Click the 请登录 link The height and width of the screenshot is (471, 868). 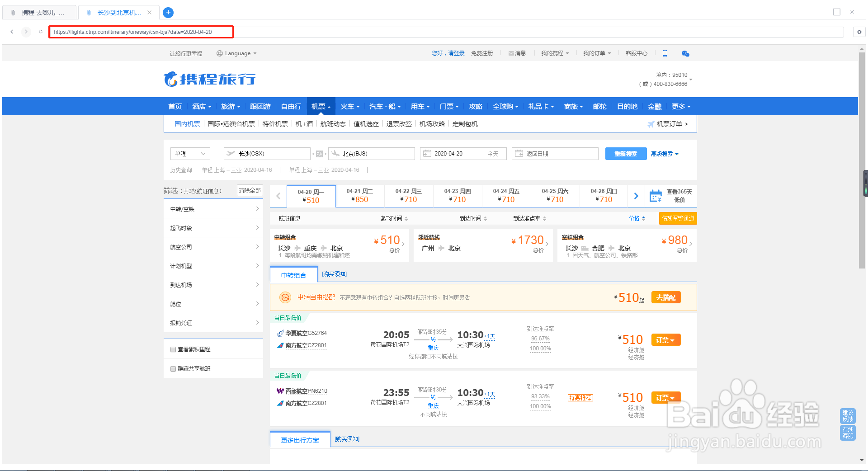(456, 53)
